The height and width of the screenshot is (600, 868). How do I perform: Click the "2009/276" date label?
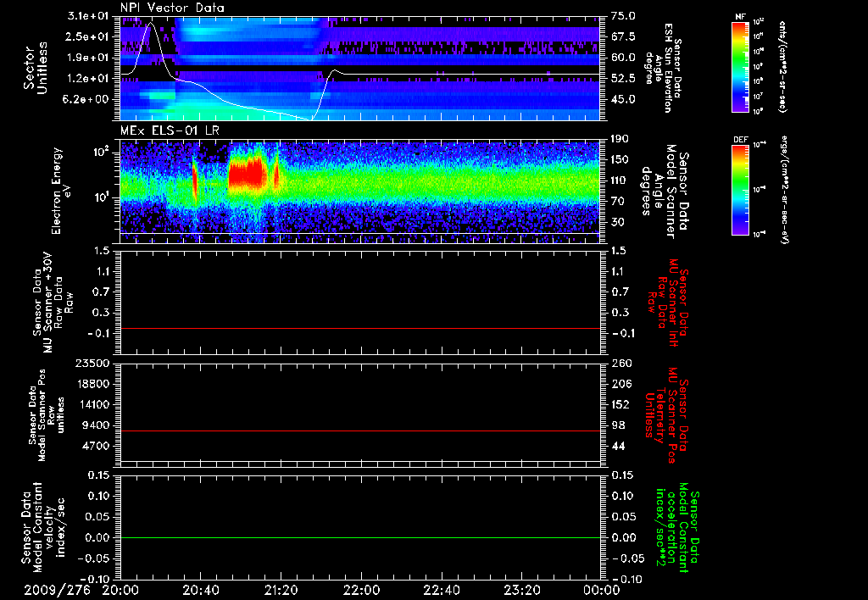(x=57, y=590)
